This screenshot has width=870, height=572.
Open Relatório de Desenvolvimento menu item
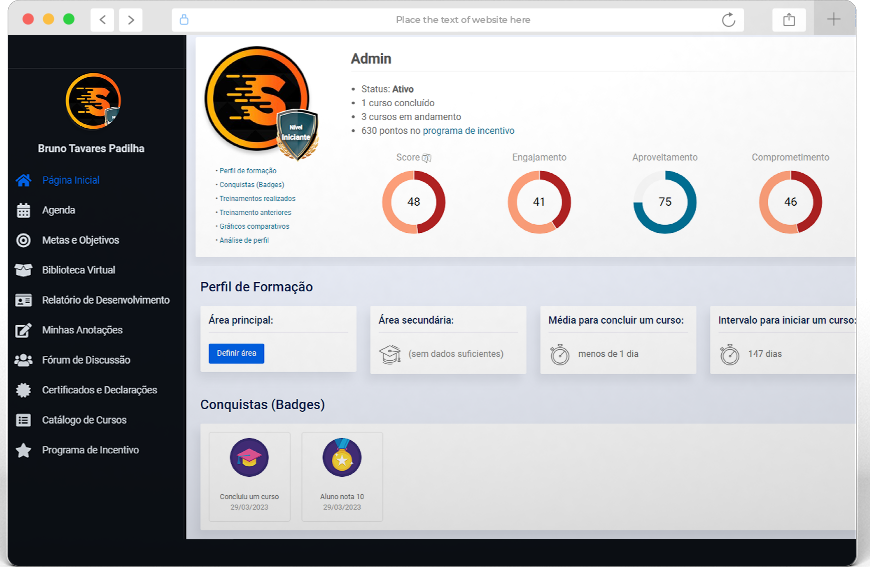point(105,300)
